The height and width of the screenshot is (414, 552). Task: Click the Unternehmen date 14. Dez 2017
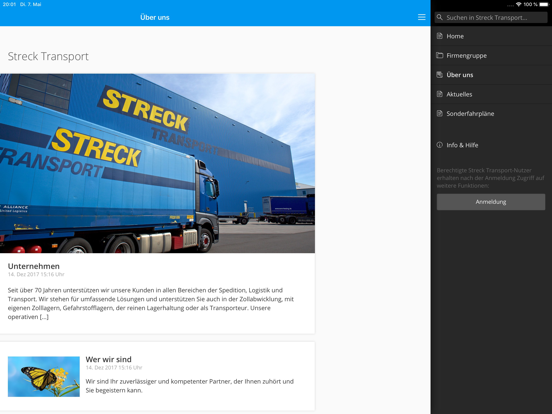(x=36, y=274)
